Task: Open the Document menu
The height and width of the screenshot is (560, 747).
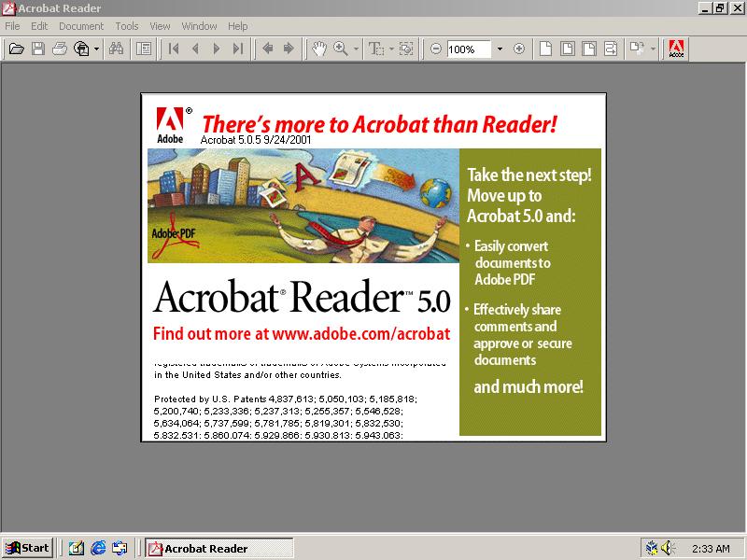Action: (x=81, y=26)
